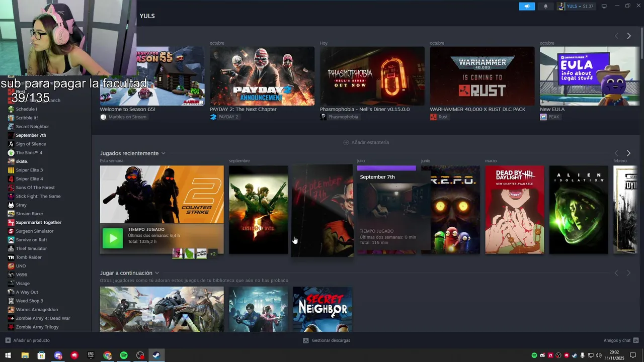Select A Way Out in the library
This screenshot has height=362, width=644.
point(27,292)
